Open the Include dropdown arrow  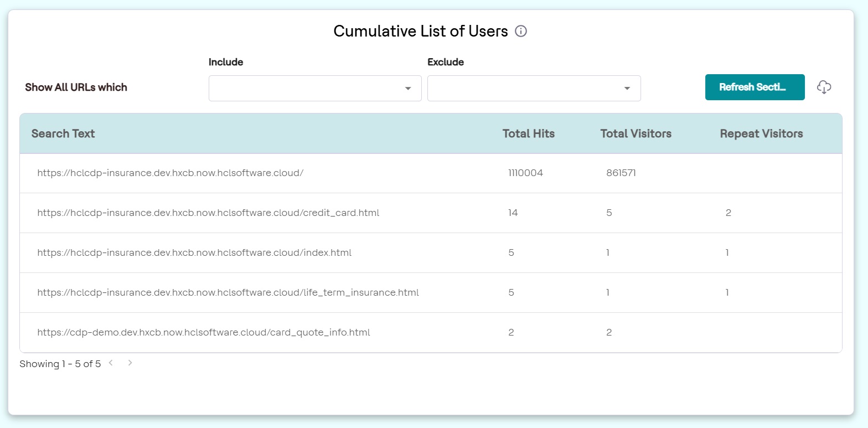408,89
